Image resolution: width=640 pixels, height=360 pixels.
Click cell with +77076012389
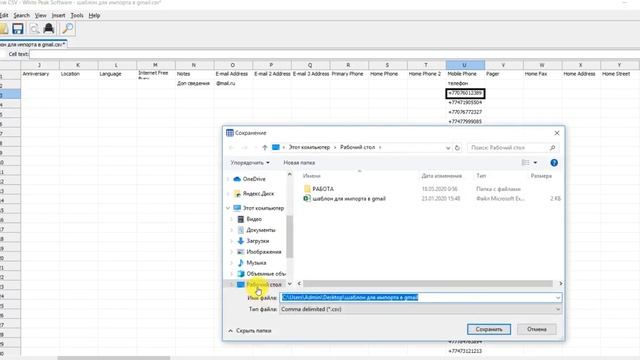pos(465,93)
